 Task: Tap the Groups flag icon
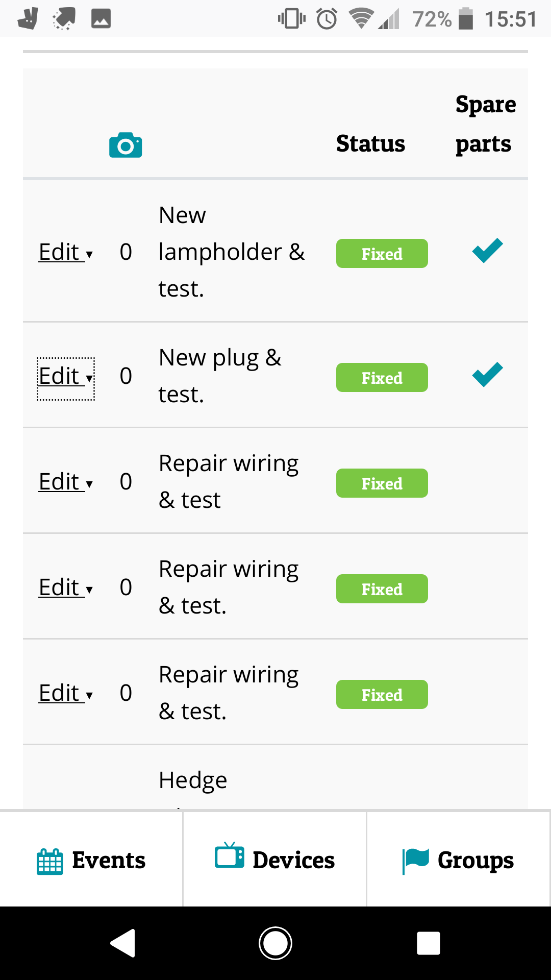(416, 861)
